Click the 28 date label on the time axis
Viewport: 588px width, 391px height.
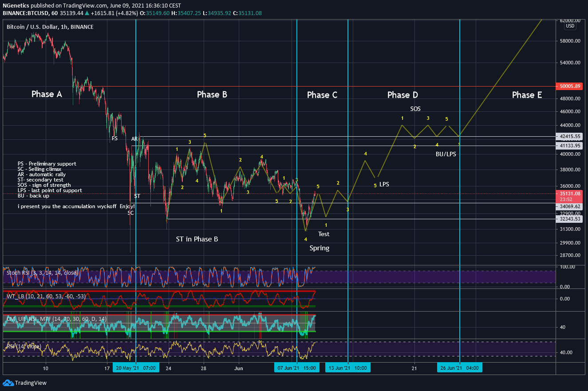click(x=203, y=368)
